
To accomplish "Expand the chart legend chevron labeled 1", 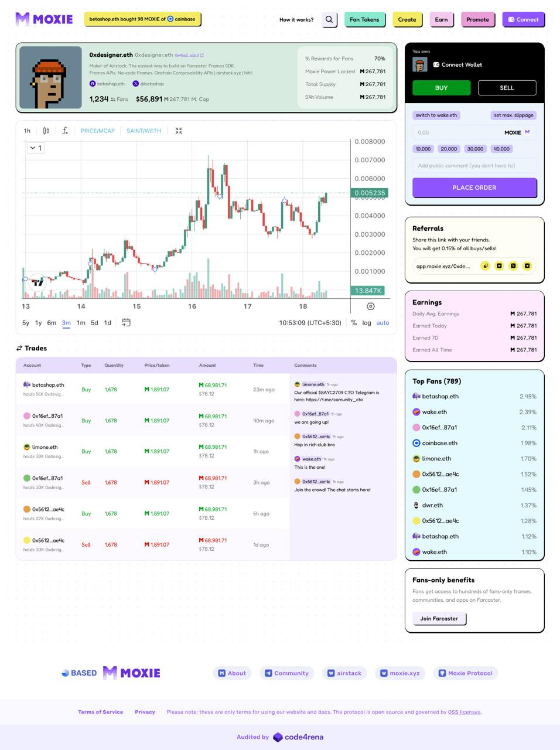I will point(36,148).
